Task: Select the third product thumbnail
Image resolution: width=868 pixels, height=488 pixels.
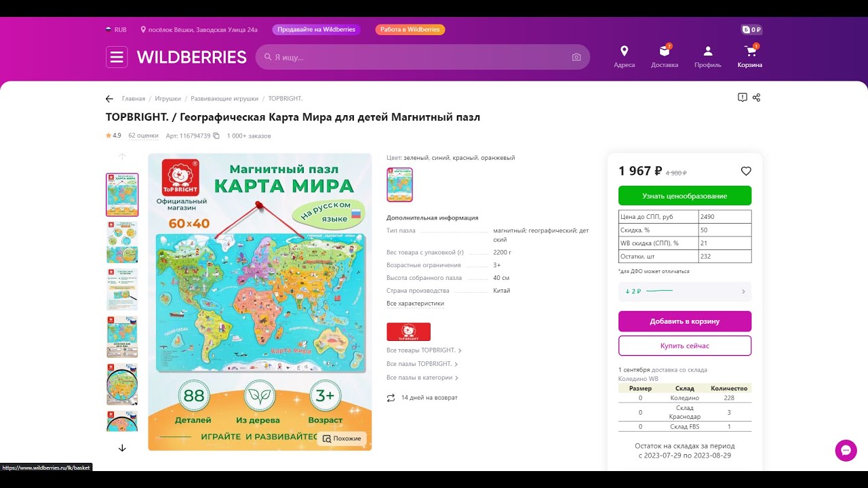Action: pos(122,289)
